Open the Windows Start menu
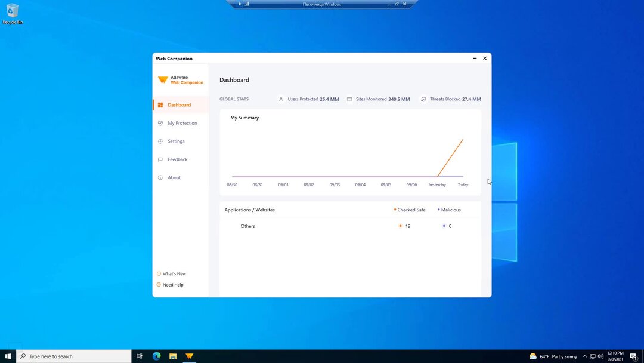Viewport: 644px width, 363px height. 8,356
